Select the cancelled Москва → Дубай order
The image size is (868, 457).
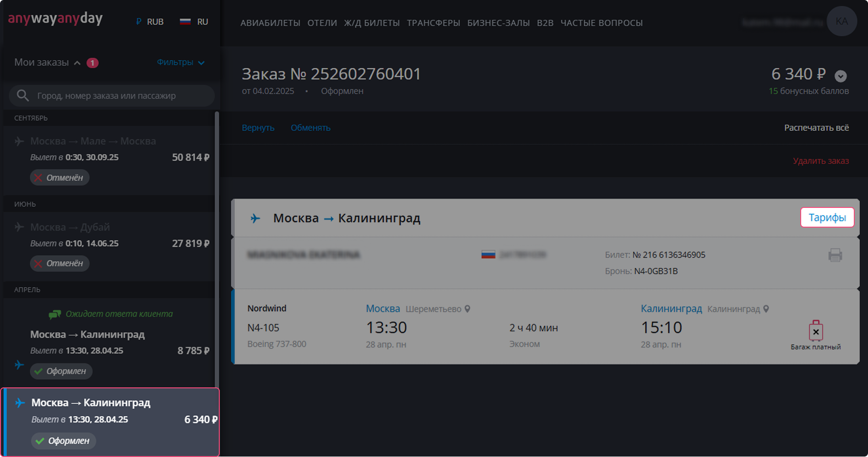pyautogui.click(x=110, y=244)
